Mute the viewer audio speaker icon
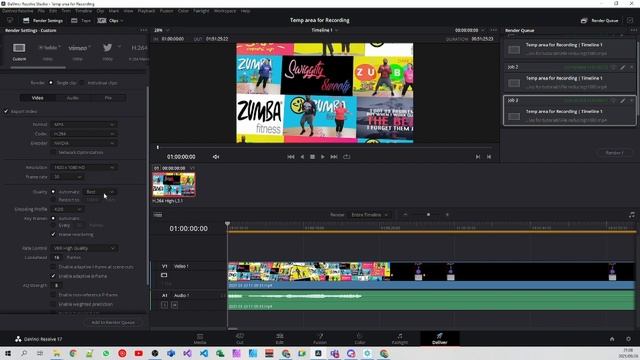 (216, 157)
